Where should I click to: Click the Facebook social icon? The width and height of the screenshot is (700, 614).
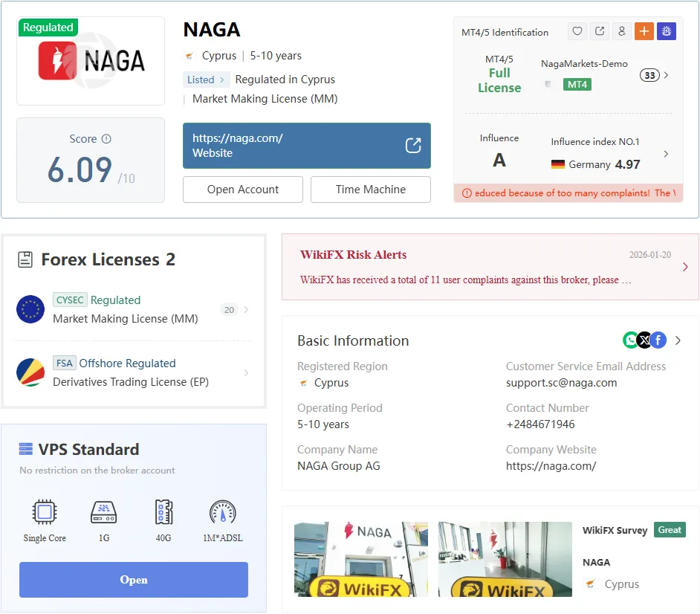coord(658,340)
